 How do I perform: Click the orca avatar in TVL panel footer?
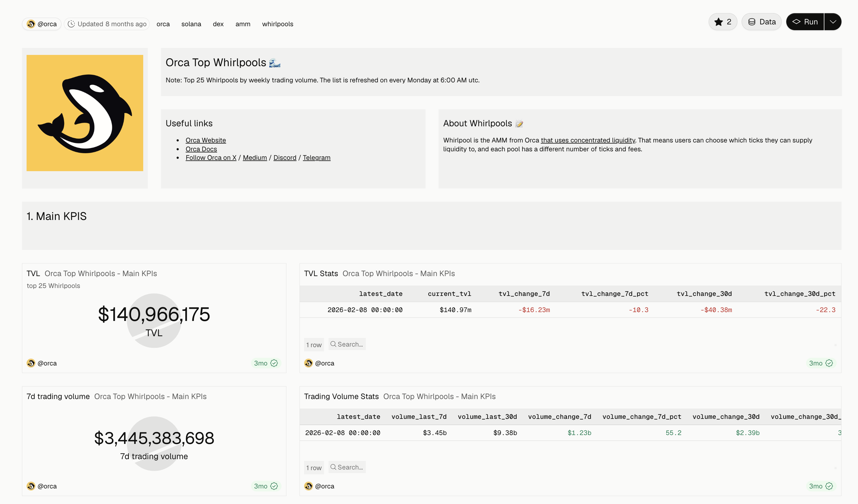(31, 363)
